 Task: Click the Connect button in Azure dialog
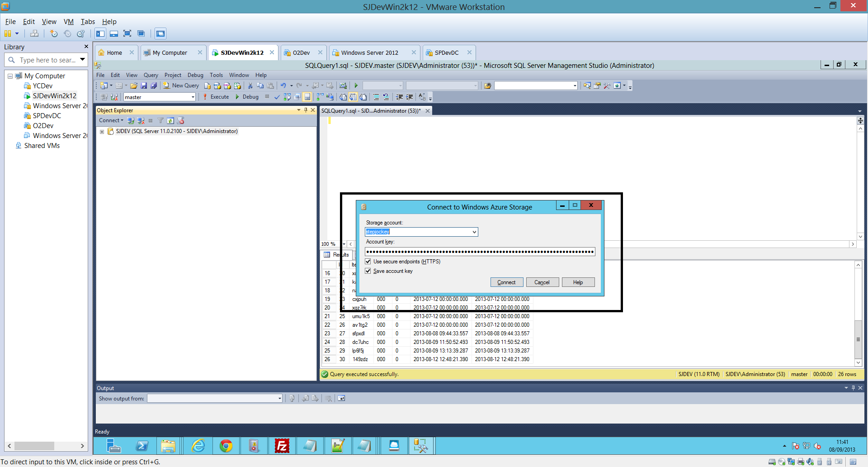pos(506,282)
